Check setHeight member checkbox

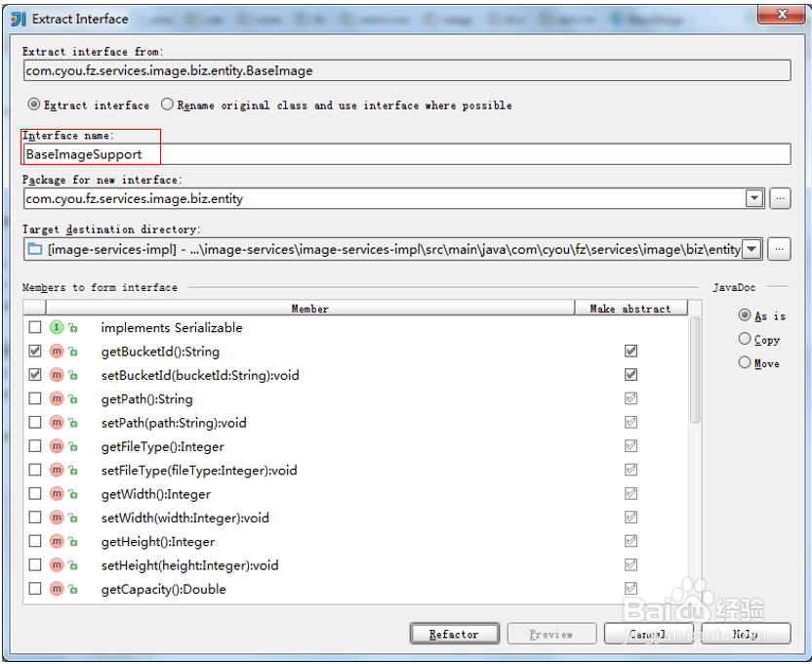(35, 564)
